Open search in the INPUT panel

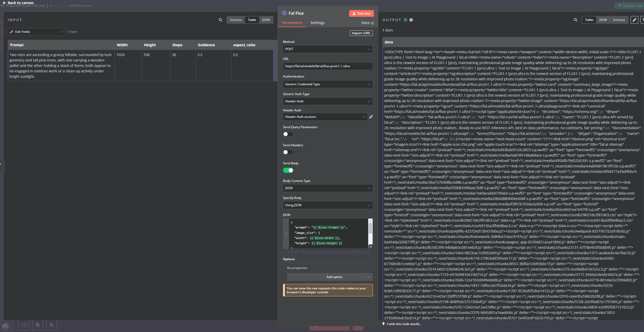point(220,20)
